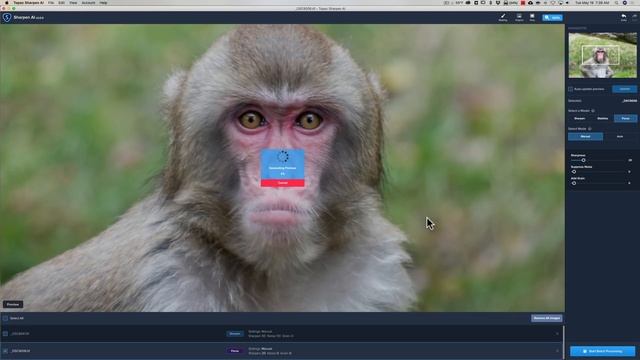Open the Topaz Sharpen AI application menu
Image resolution: width=640 pixels, height=360 pixels.
pyautogui.click(x=29, y=2)
